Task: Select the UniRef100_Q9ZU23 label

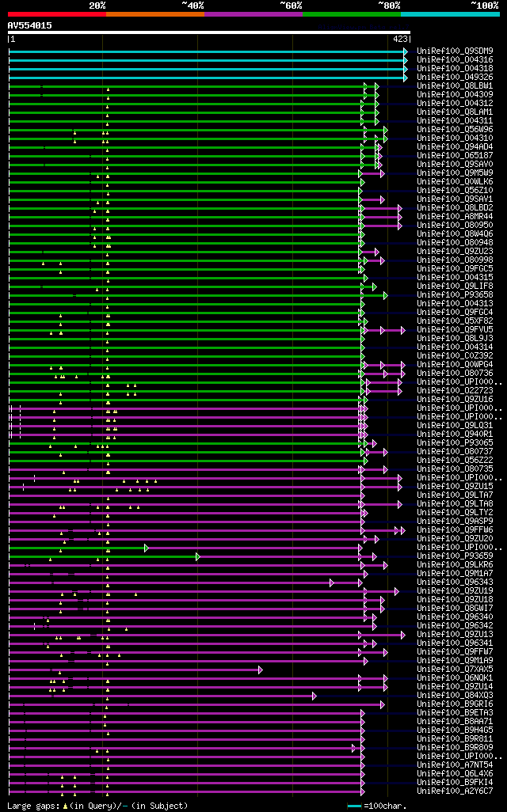Action: pos(456,251)
